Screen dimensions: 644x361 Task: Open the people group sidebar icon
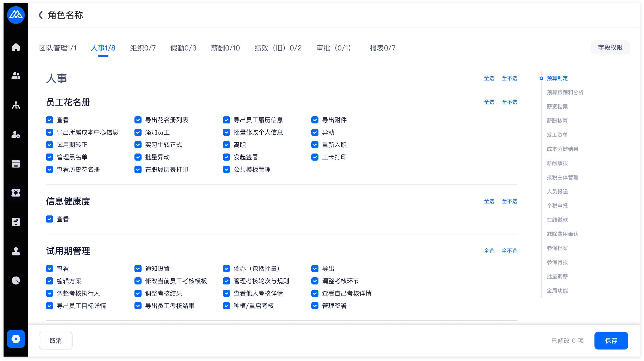tap(16, 76)
